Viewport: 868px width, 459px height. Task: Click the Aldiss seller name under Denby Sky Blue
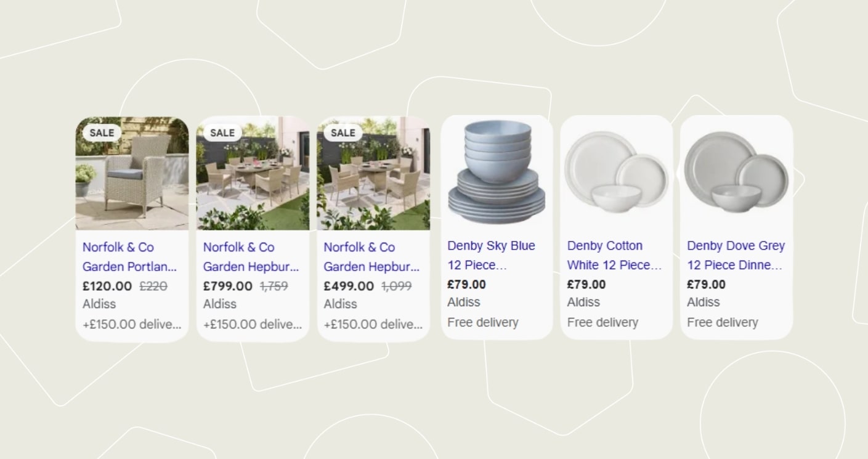point(463,302)
